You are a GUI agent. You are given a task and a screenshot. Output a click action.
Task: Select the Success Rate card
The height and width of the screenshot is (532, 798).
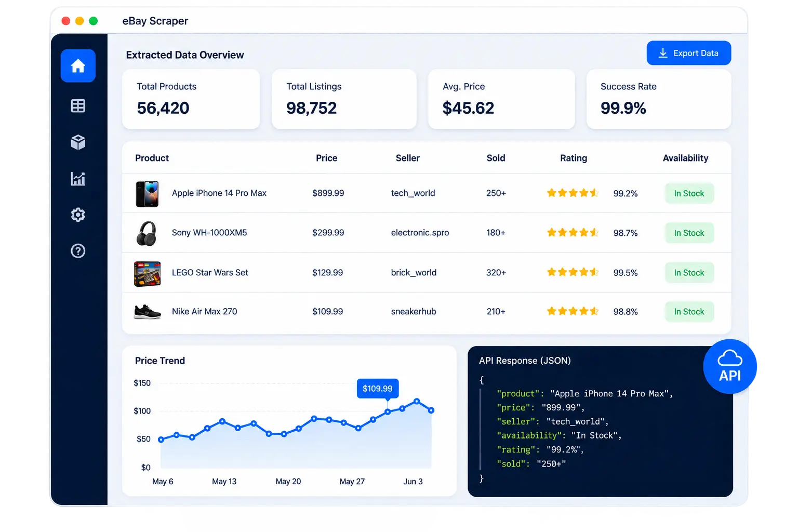pyautogui.click(x=659, y=99)
